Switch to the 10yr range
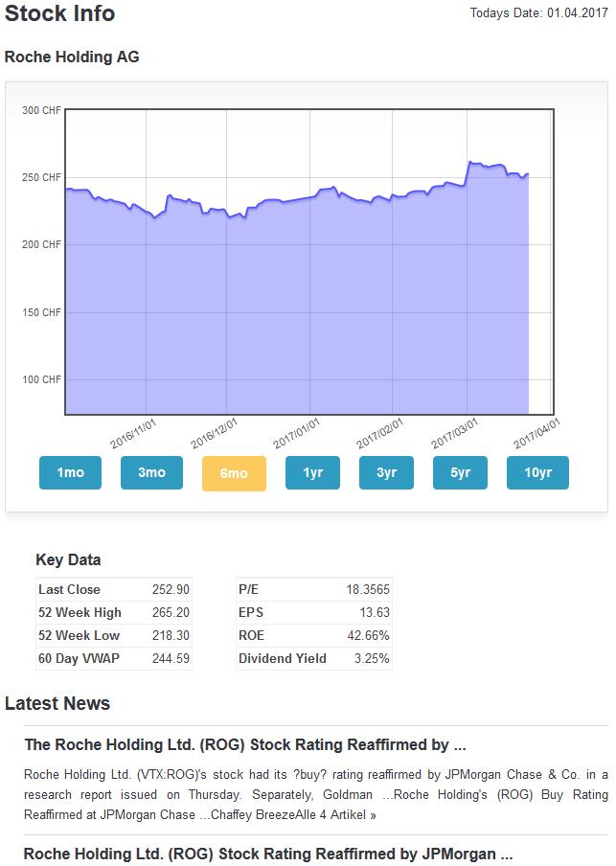The image size is (616, 866). click(537, 473)
